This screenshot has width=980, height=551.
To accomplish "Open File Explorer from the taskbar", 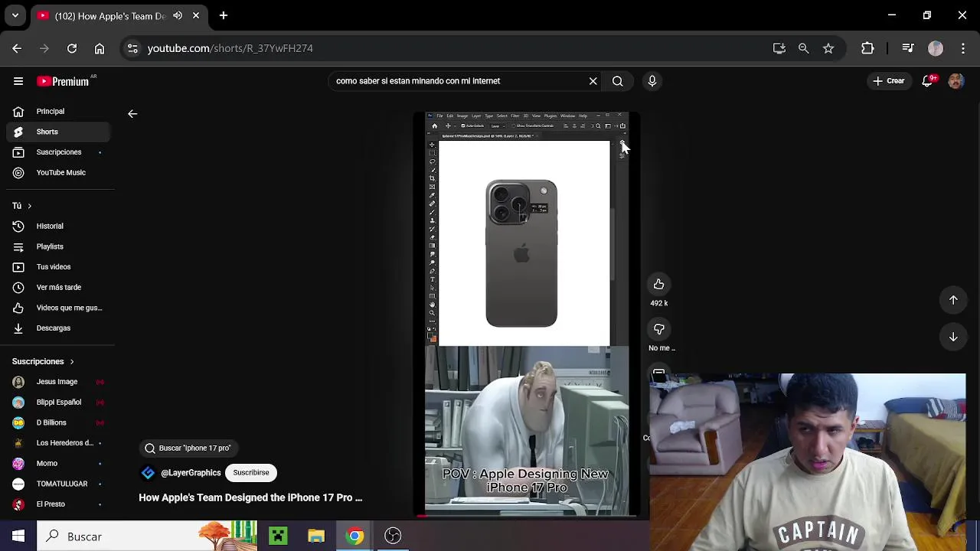I will tap(316, 536).
